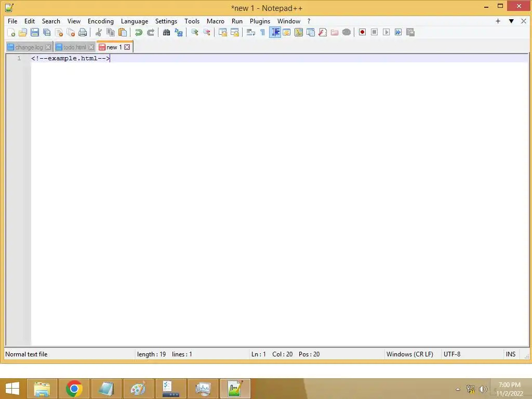The image size is (532, 399).
Task: Create a new document with the New toolbar icon
Action: (x=11, y=32)
